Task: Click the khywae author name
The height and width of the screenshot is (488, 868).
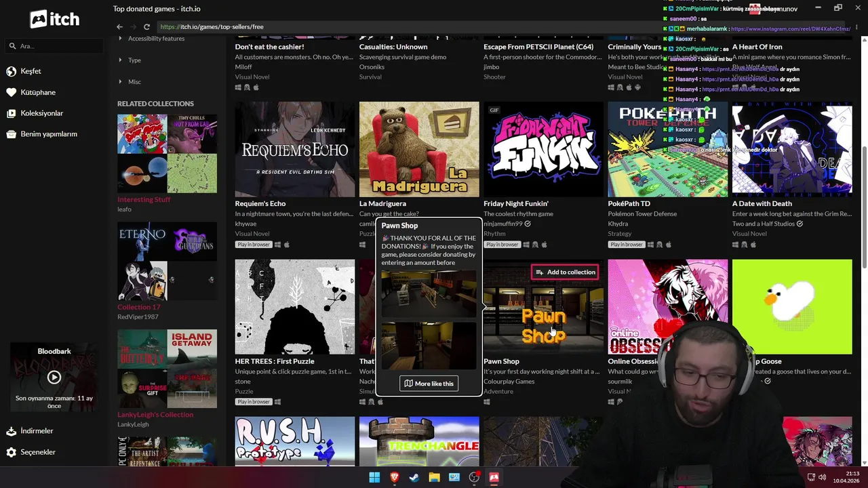Action: point(245,224)
